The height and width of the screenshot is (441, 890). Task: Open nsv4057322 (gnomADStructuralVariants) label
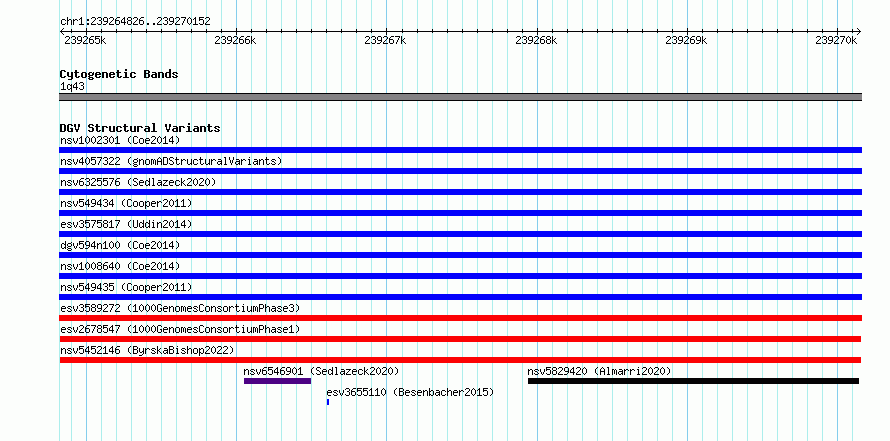[x=171, y=161]
